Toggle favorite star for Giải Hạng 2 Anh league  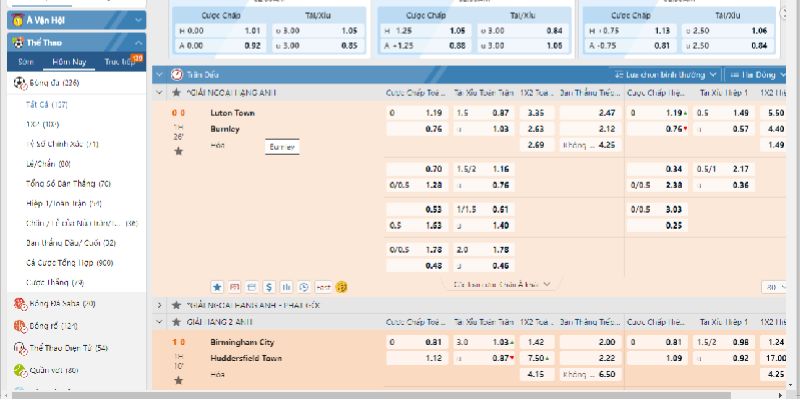click(178, 322)
